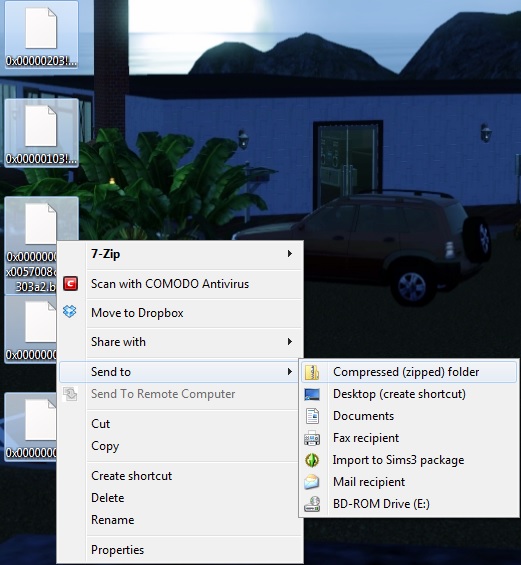Viewport: 521px width, 565px height.
Task: Click the Dropbox box icon
Action: pos(70,311)
